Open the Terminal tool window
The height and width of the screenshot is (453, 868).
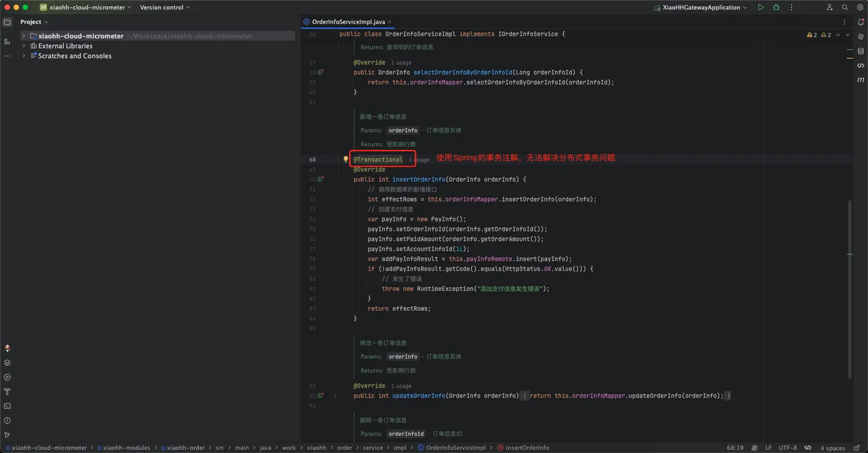pyautogui.click(x=7, y=407)
